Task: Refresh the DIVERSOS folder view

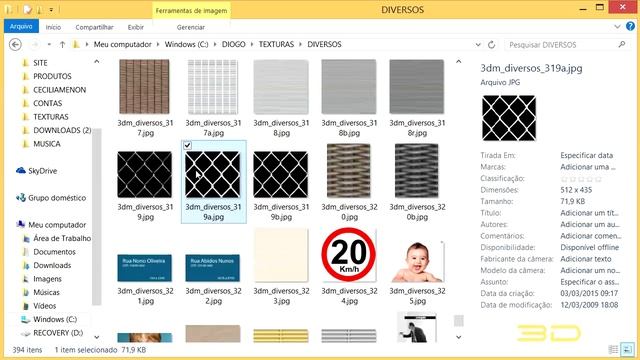Action: tap(491, 44)
